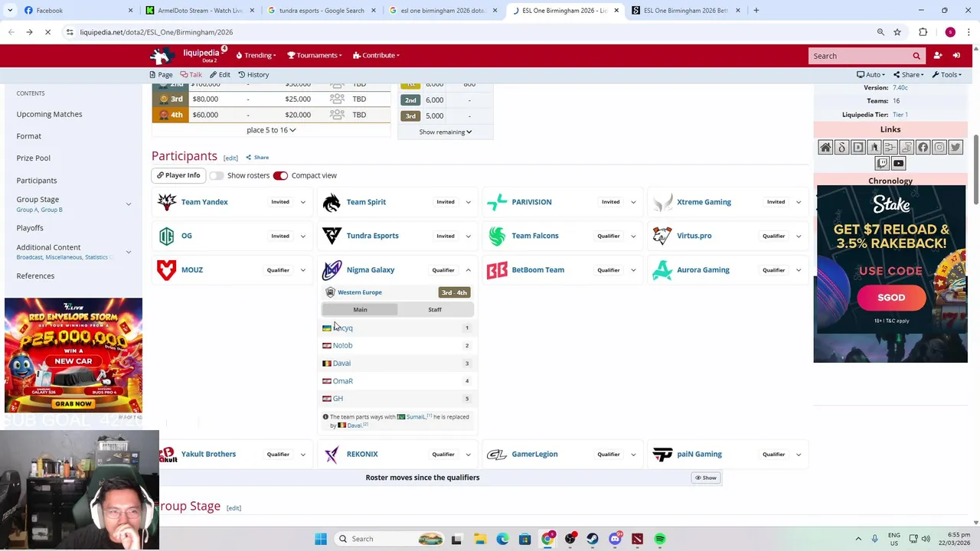
Task: Open Steam from the taskbar
Action: 593,539
